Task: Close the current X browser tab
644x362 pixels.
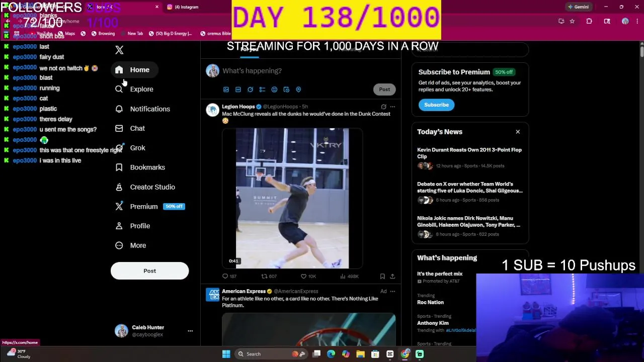Action: (156, 7)
